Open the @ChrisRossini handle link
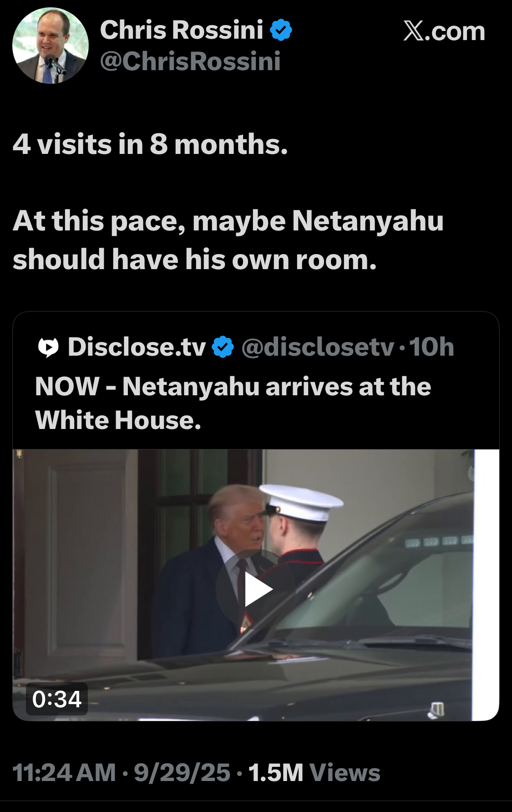The height and width of the screenshot is (812, 512). (x=190, y=61)
